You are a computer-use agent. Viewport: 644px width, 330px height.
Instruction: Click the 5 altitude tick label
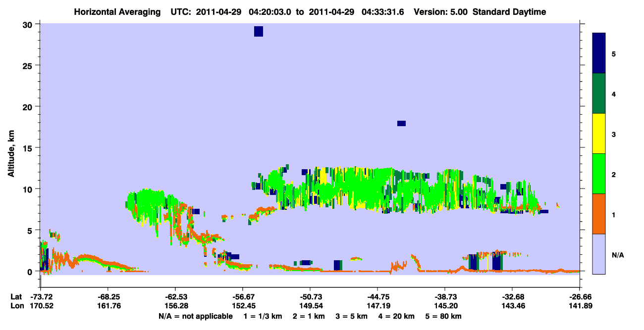[30, 230]
